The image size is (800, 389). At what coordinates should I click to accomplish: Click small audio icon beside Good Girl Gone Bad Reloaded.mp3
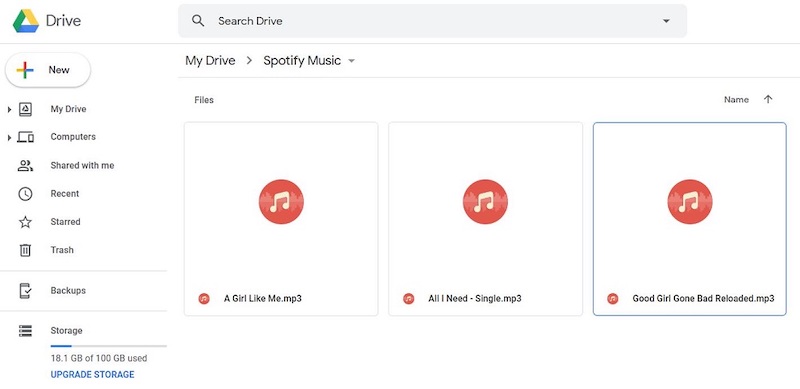coord(613,299)
